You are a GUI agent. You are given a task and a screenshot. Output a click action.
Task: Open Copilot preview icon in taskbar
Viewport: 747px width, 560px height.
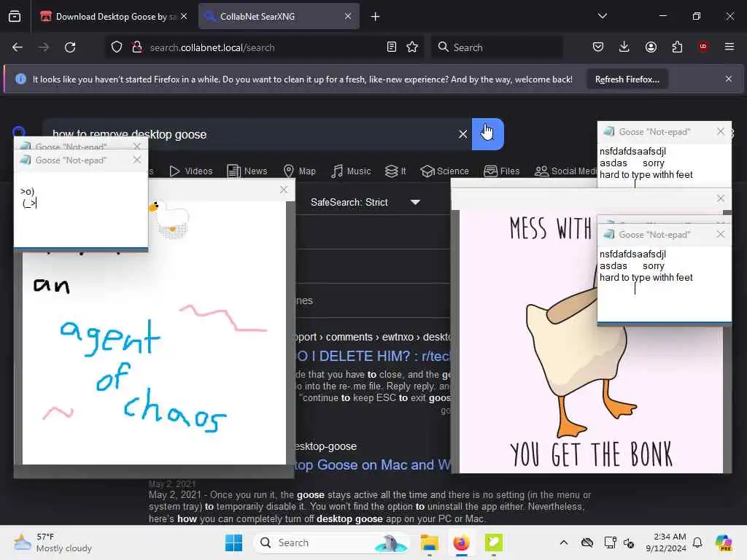724,542
